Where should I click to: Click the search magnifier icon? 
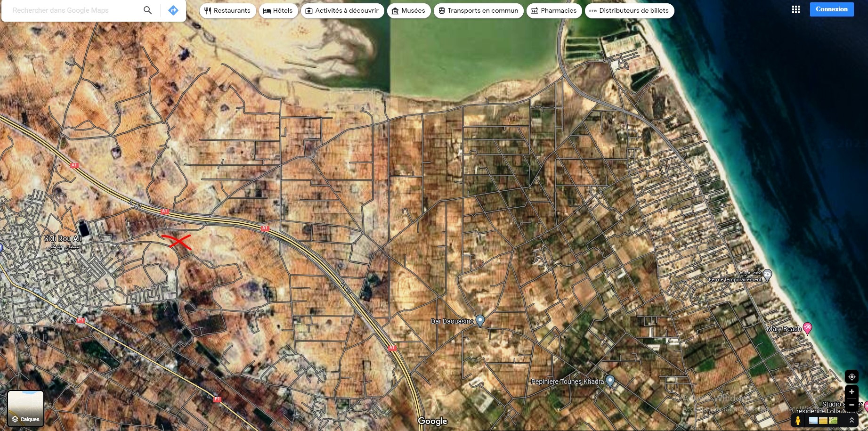point(147,10)
